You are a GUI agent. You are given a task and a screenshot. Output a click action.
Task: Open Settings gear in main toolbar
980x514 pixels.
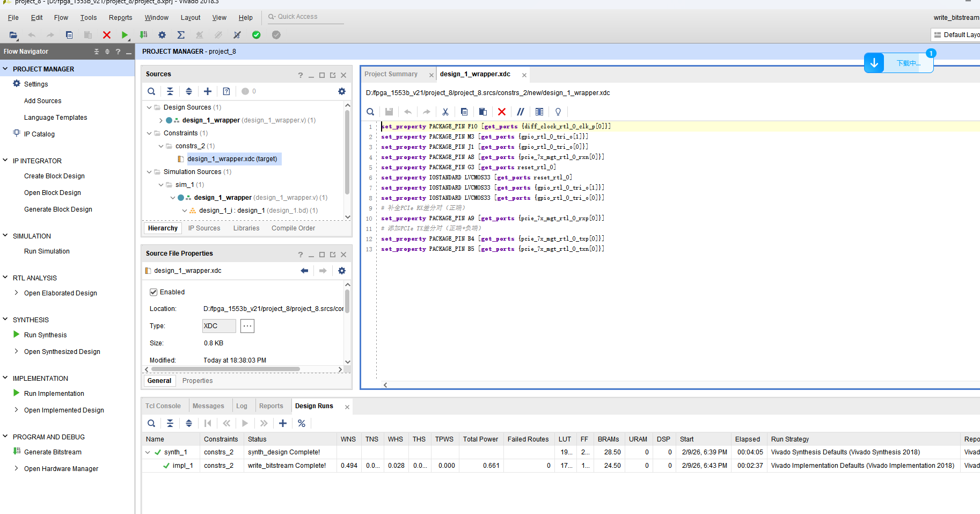pos(162,35)
